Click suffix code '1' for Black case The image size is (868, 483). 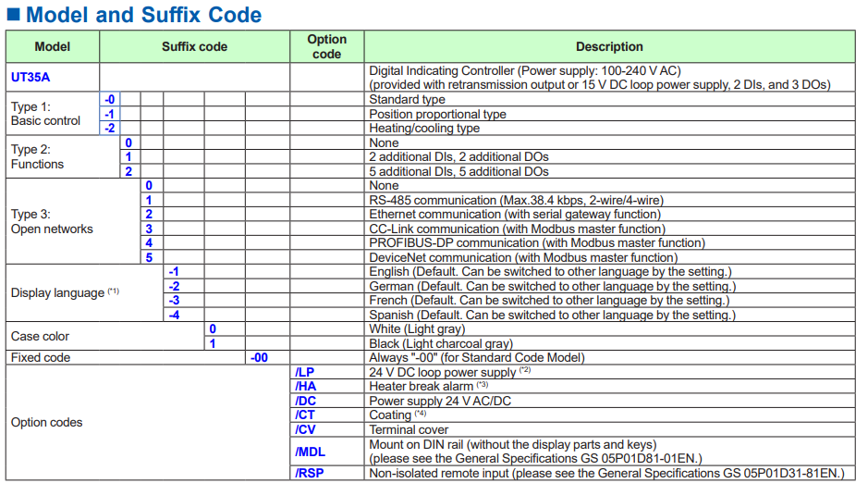213,343
